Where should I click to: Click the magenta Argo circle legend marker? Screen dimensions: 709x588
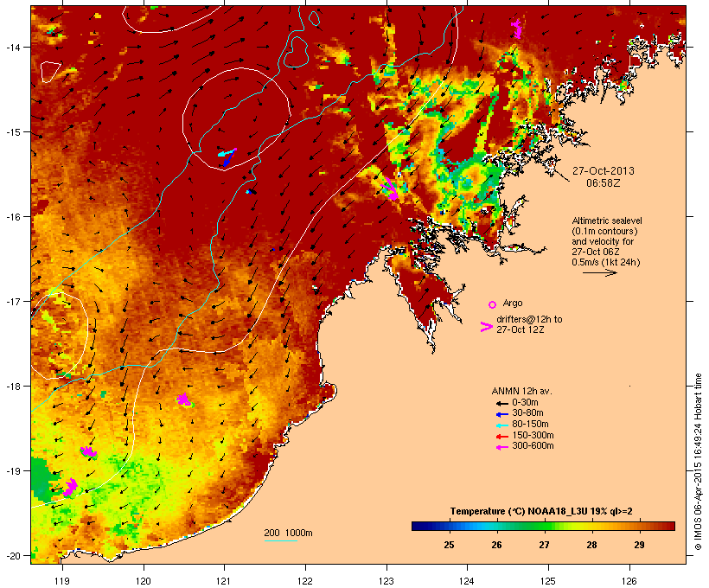[493, 304]
